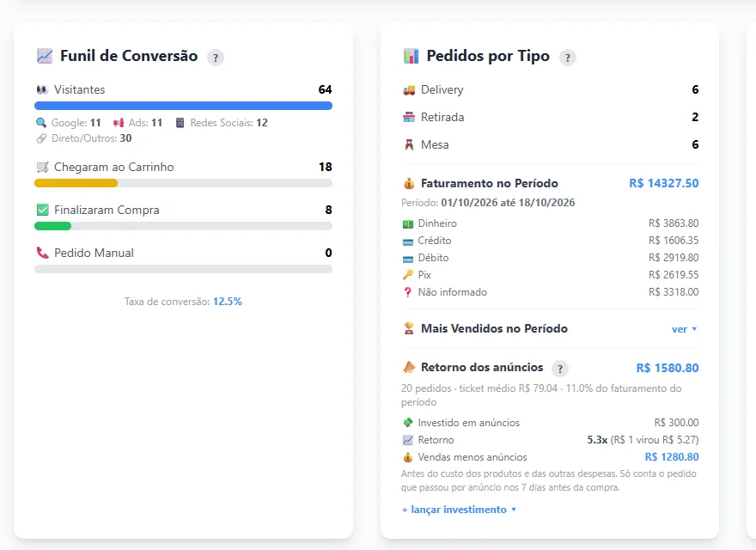756x550 pixels.
Task: Click the Débito amount R$ 2919.80
Action: [674, 258]
